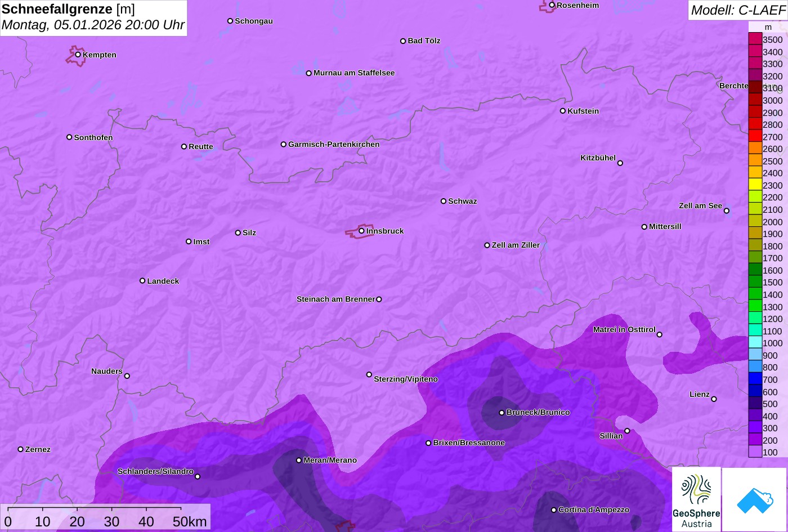Select the 2000 legend value label

[773, 222]
